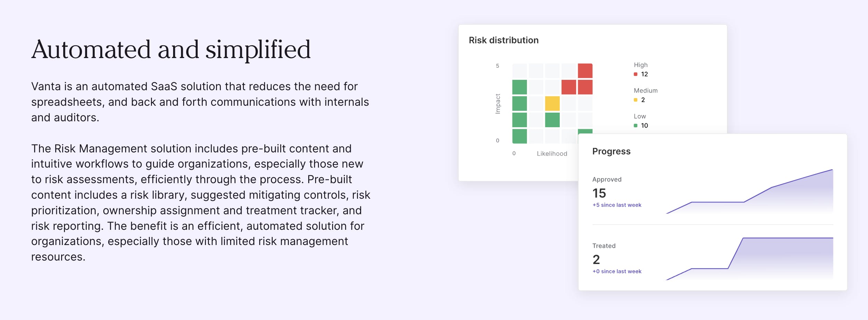
Task: Click the Likelihood axis label
Action: coord(552,154)
